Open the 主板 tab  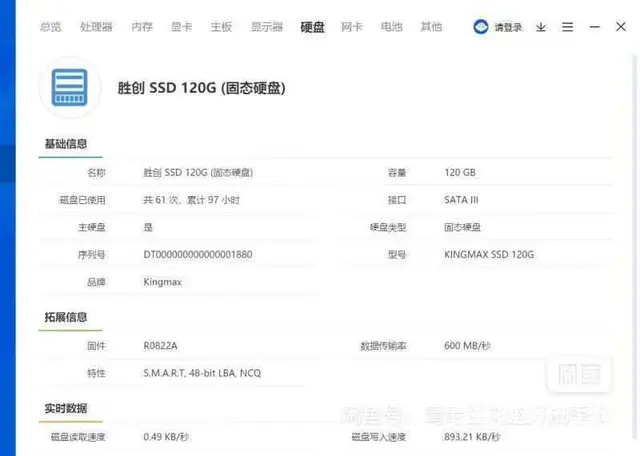(221, 27)
